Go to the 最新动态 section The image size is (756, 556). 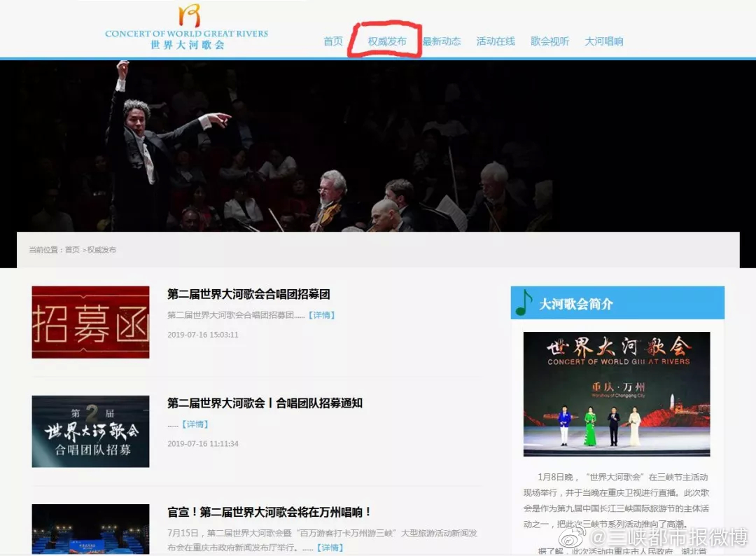(442, 41)
